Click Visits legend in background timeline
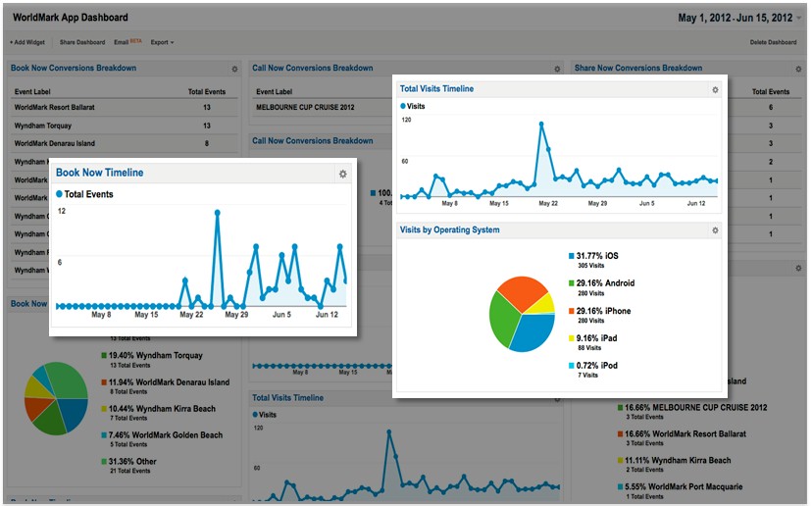Screen dimensions: 812x506 click(265, 415)
